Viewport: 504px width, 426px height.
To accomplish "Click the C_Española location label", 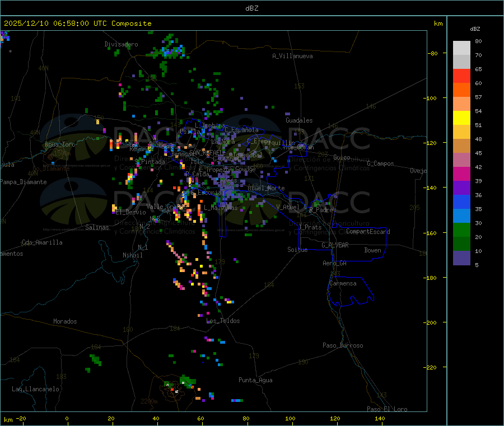I will (241, 130).
